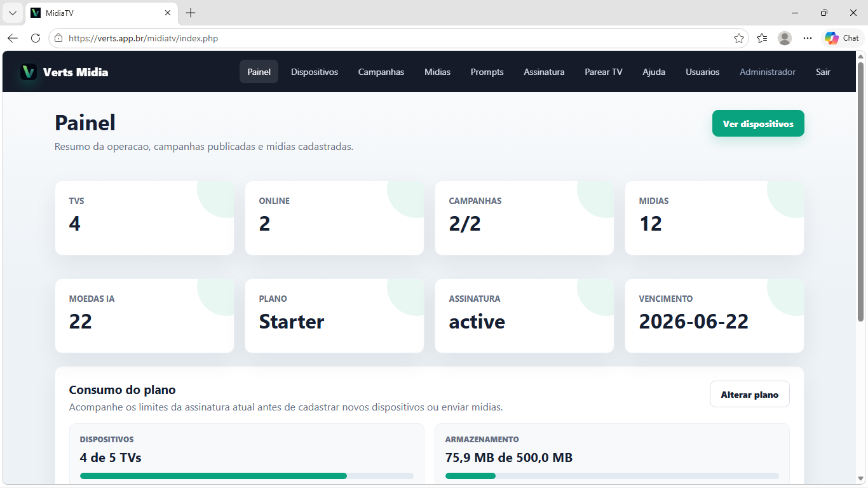Click the Dispositivos usage progress bar
The width and height of the screenshot is (868, 488).
point(247,476)
